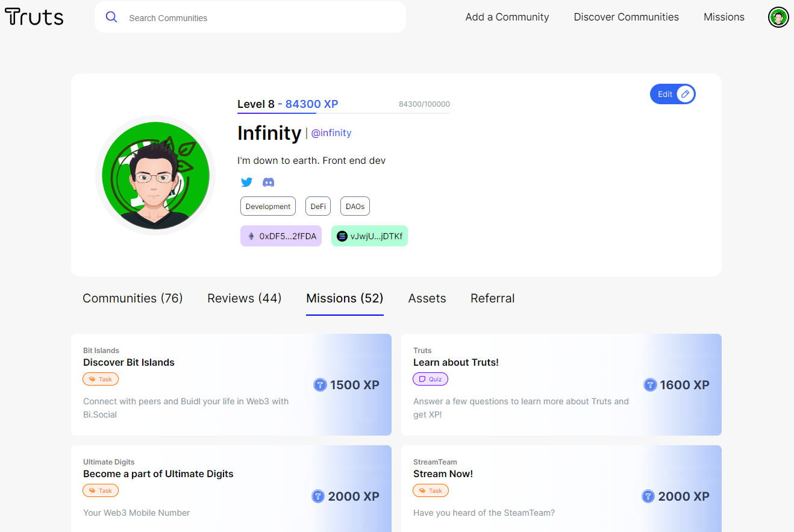The width and height of the screenshot is (794, 532).
Task: Open the Referral tab
Action: (493, 298)
